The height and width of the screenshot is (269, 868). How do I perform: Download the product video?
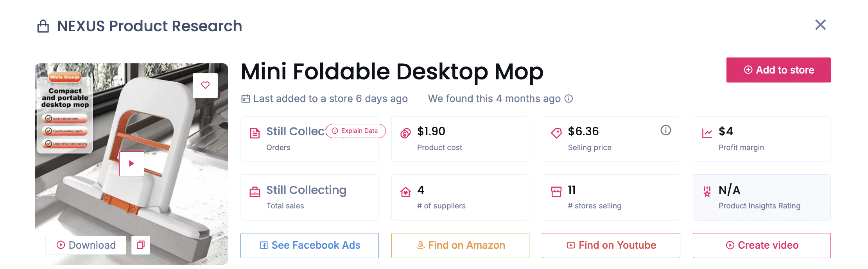pyautogui.click(x=86, y=245)
